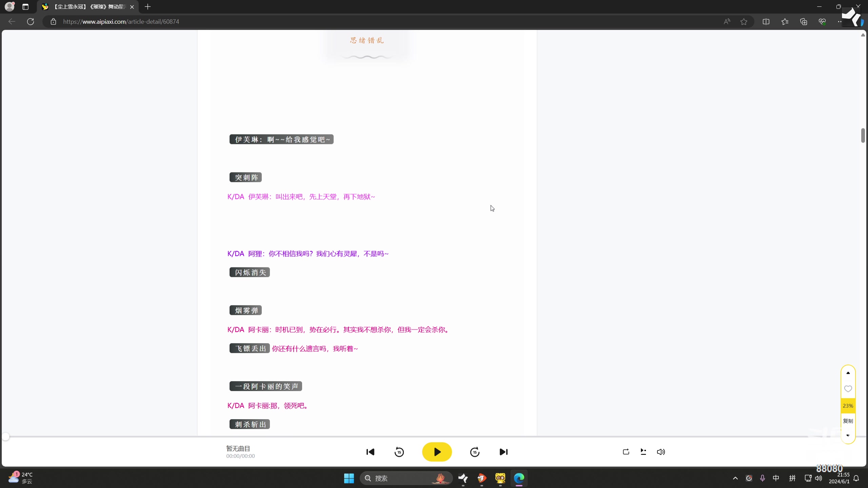Image resolution: width=868 pixels, height=488 pixels.
Task: Open split screen browser view
Action: coord(766,22)
